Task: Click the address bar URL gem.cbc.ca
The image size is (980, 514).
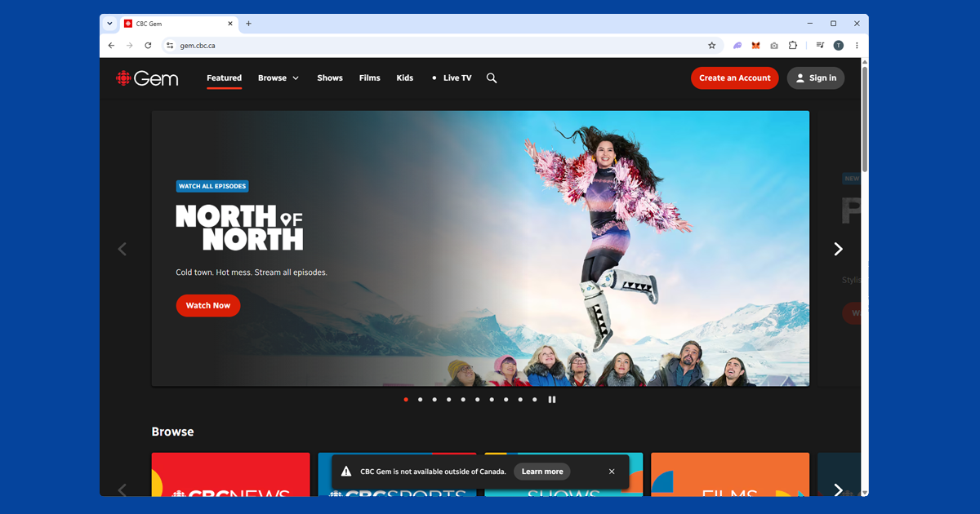Action: click(198, 46)
